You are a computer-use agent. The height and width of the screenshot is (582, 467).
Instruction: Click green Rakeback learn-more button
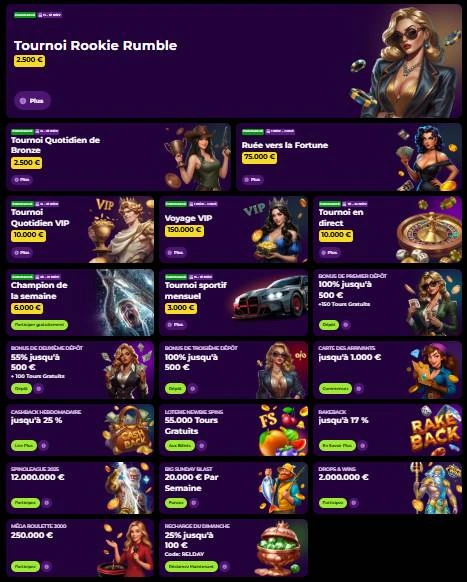tap(337, 445)
